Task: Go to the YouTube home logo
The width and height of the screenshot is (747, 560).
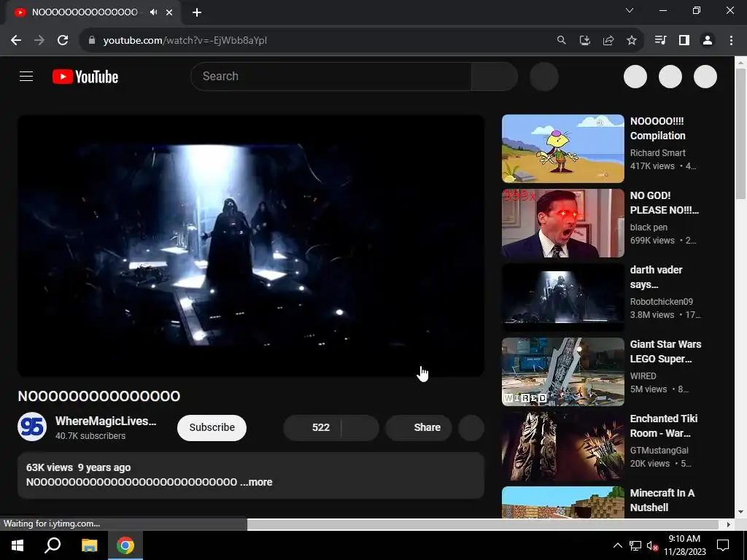Action: [85, 77]
